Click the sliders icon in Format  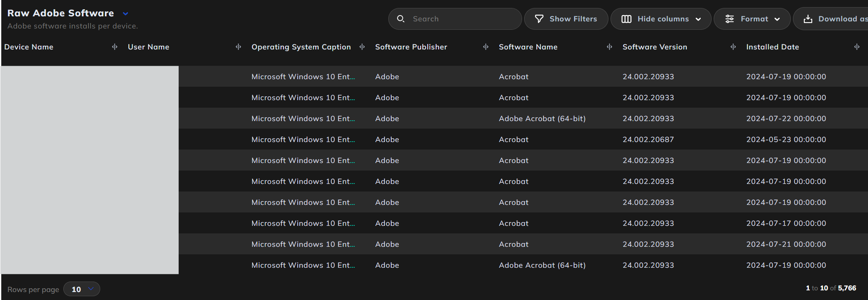pos(730,19)
